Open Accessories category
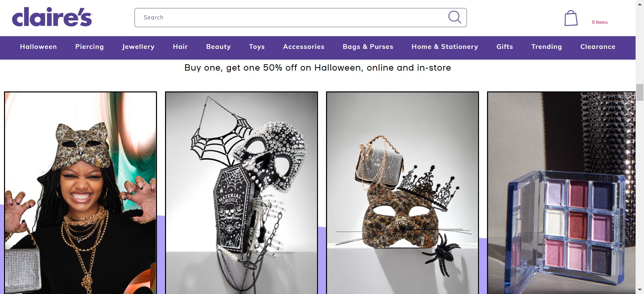Screen dimensions: 644x294 [x=304, y=47]
